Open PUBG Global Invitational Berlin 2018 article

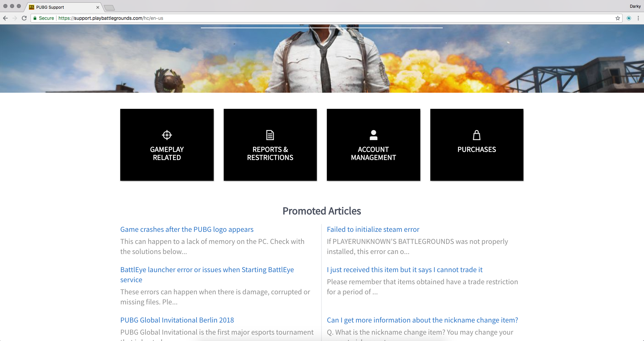[x=177, y=320]
